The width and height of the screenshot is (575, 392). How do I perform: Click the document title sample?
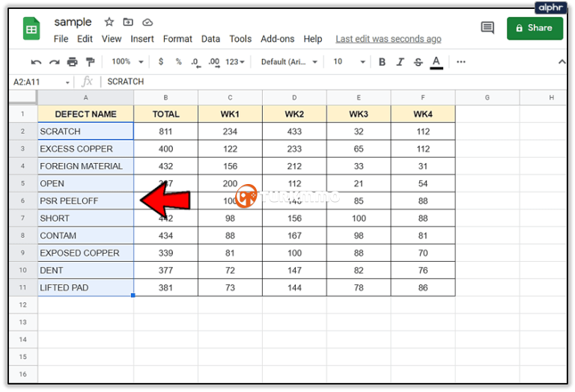[73, 22]
